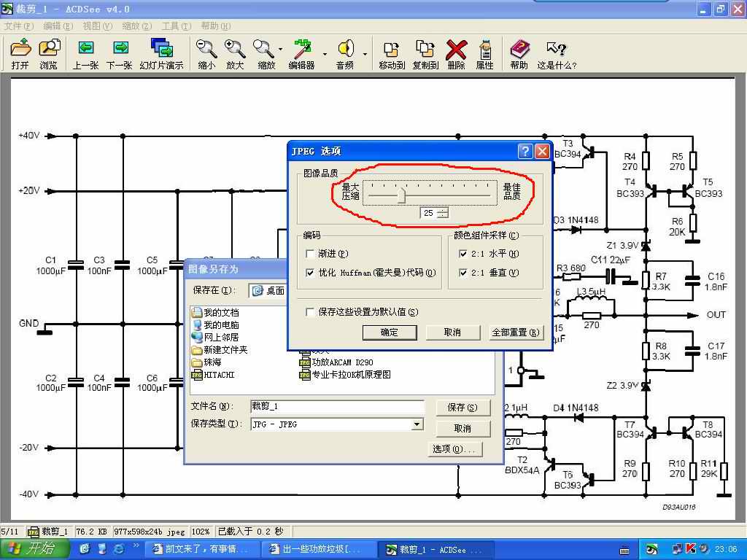
Task: Open the 视图 menu
Action: point(97,26)
